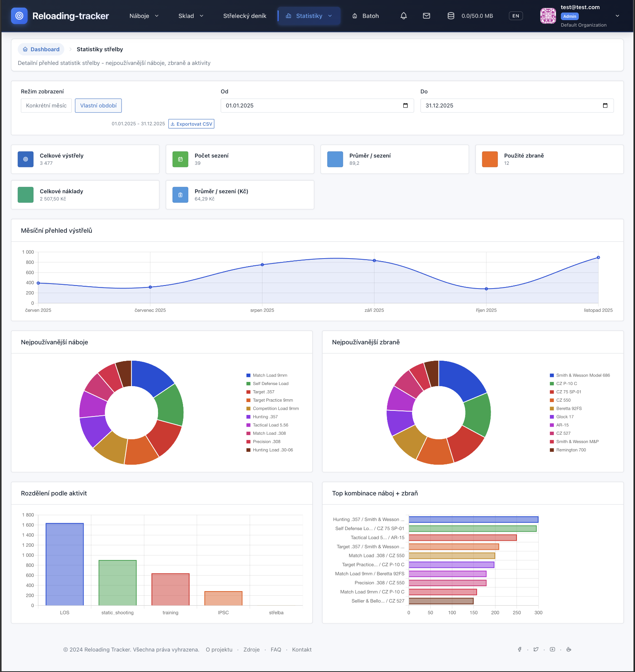Click the Reloading-tracker logo icon
This screenshot has width=635, height=672.
(x=19, y=16)
